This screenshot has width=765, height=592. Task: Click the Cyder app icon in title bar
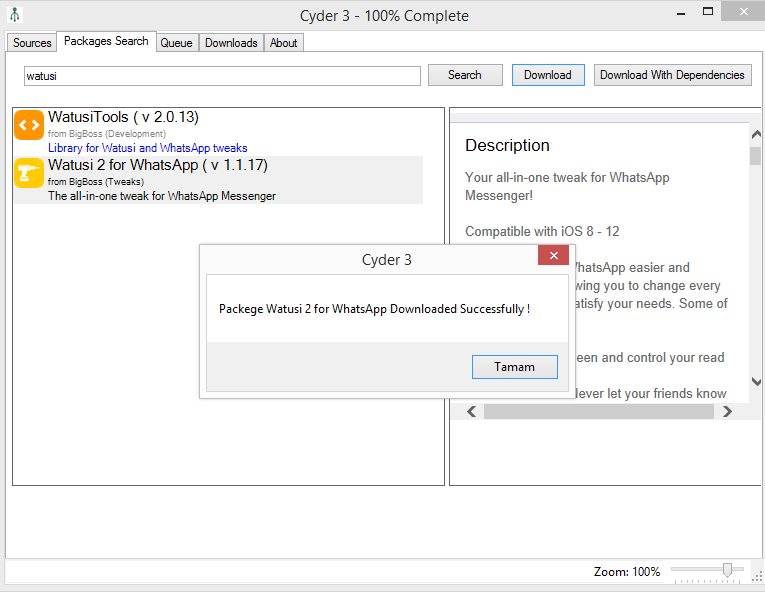15,15
